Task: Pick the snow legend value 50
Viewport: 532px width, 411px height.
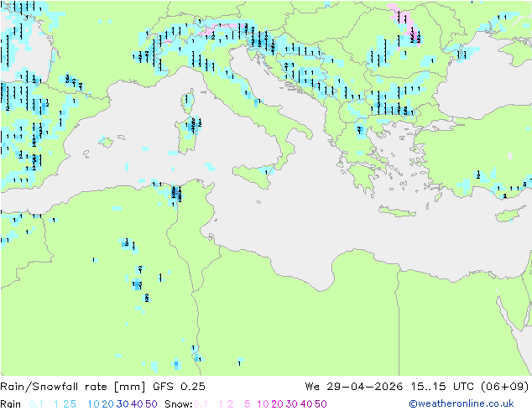Action: 321,404
